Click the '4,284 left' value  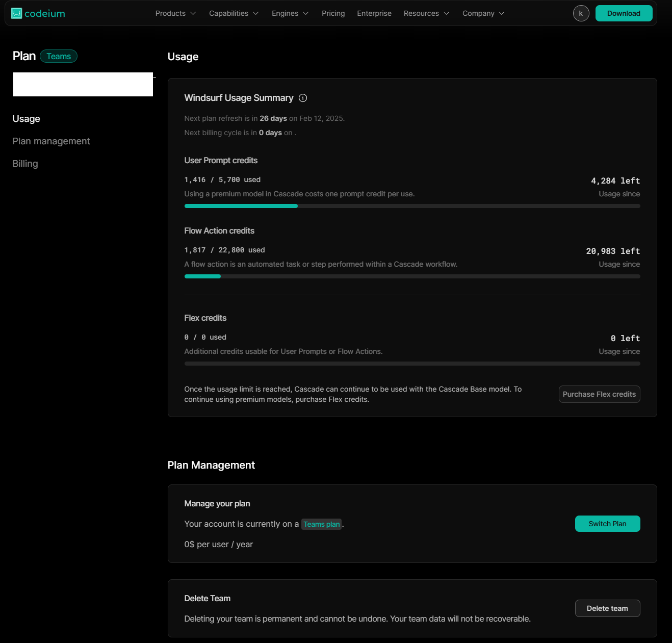(x=615, y=181)
